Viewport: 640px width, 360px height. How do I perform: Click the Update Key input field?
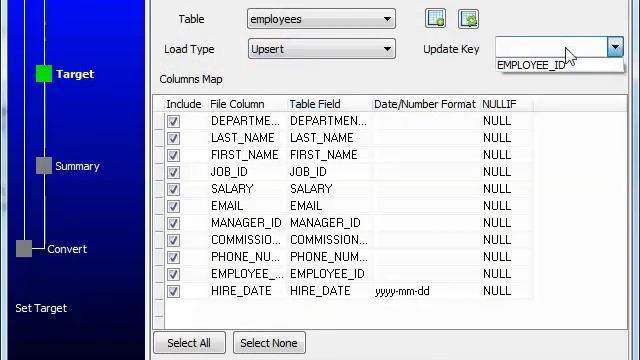(551, 47)
